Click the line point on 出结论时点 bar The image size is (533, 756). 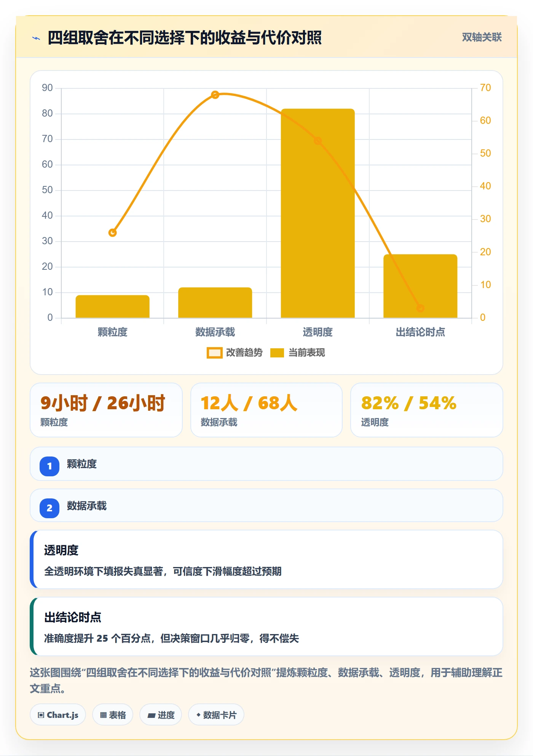coord(420,308)
